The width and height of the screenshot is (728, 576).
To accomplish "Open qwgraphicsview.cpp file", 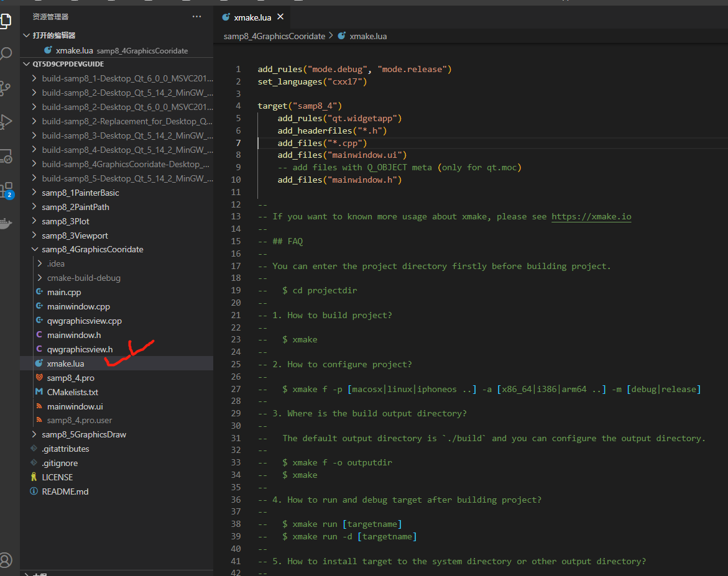I will 85,321.
